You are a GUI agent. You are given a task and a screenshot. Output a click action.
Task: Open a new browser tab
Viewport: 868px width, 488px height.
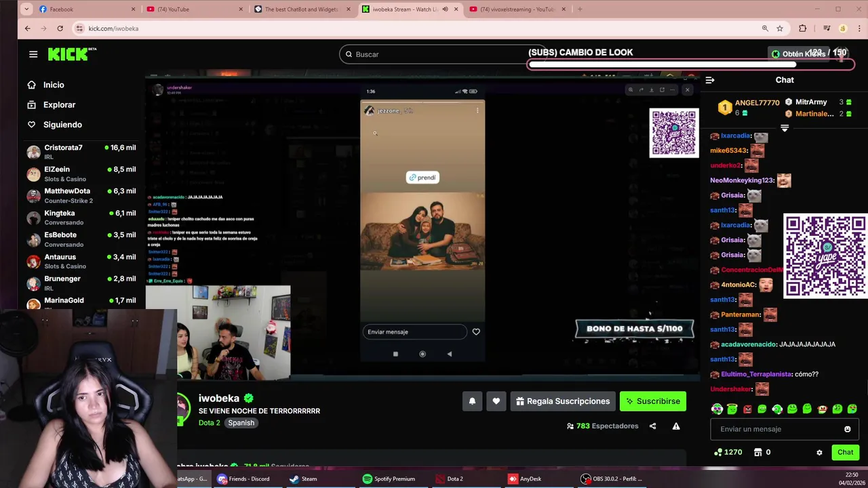pos(580,9)
